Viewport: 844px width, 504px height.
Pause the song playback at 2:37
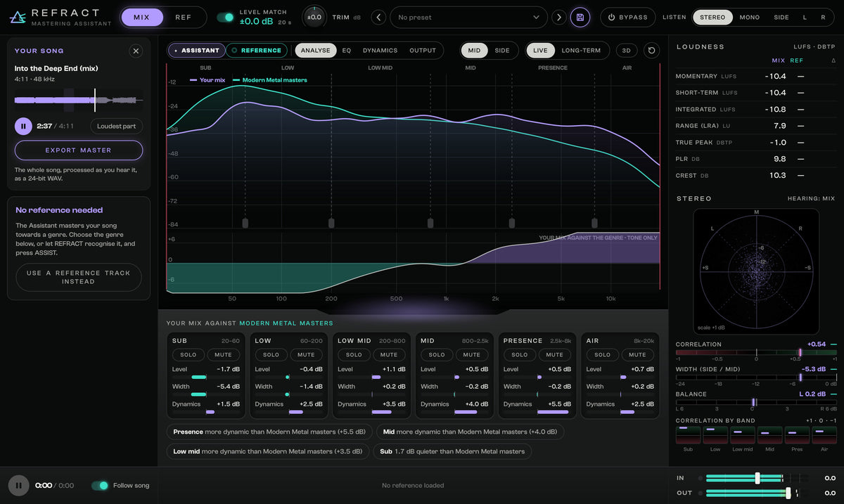click(23, 126)
